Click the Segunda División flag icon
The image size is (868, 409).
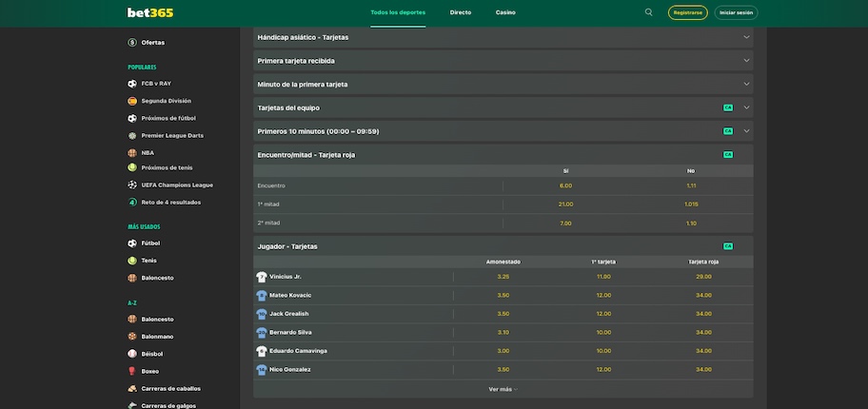click(x=132, y=101)
